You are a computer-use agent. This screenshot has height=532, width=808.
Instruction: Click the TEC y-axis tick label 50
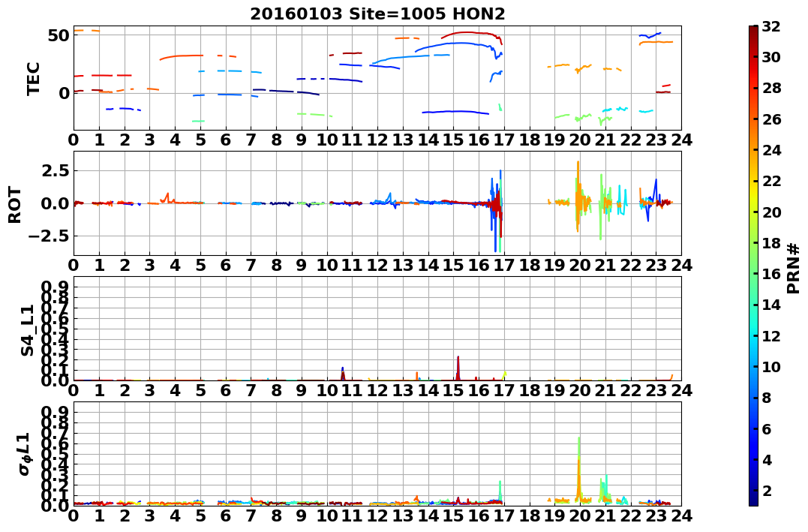(x=59, y=35)
